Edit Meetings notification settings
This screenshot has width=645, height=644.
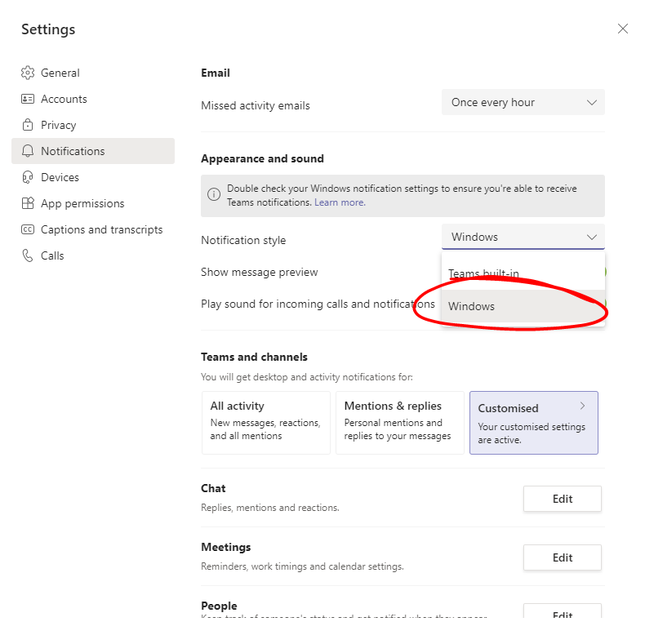[x=562, y=557]
